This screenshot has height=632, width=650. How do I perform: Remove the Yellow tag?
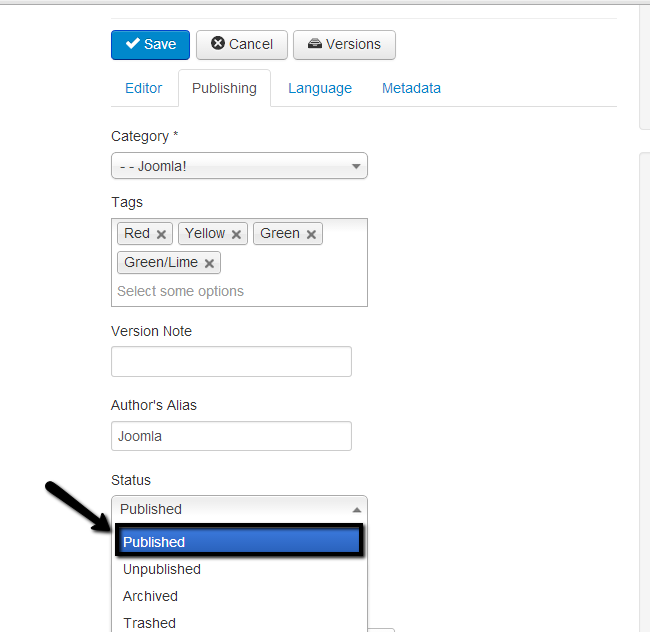236,234
